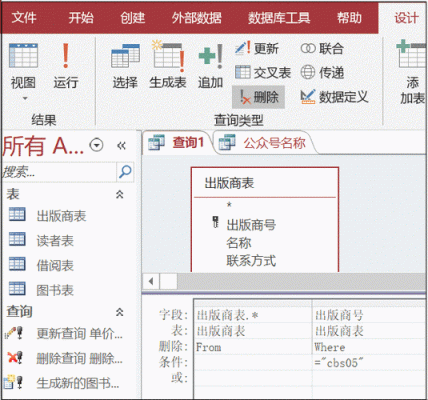Click the 添加表 add table button
This screenshot has width=428, height=400.
point(412,72)
